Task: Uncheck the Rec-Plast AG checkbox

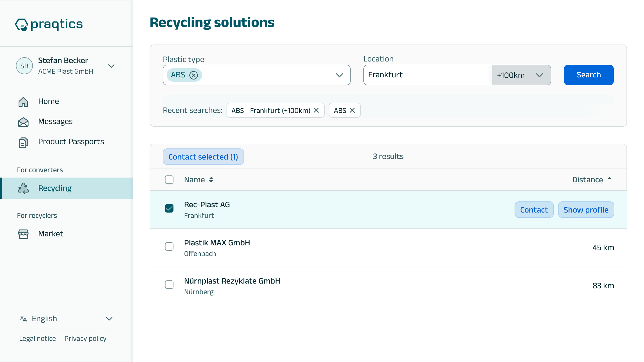Action: pos(169,208)
